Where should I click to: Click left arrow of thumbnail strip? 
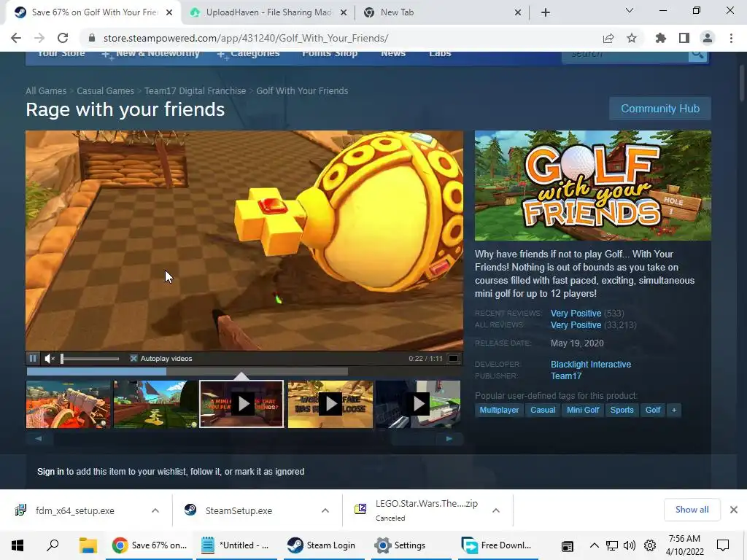(x=39, y=438)
